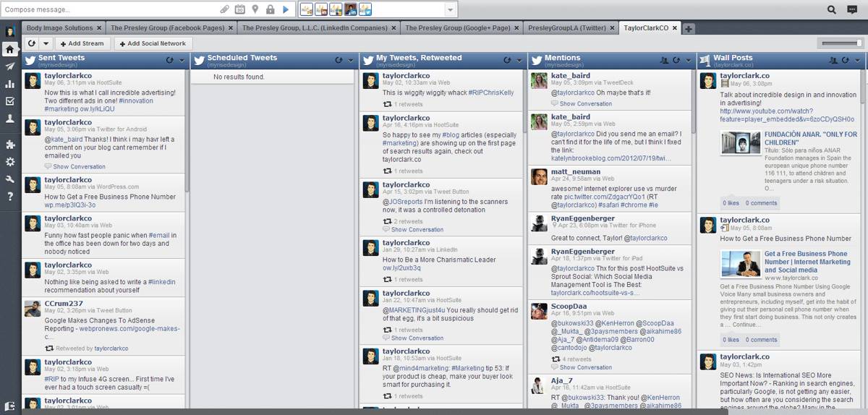This screenshot has width=868, height=415.
Task: Click the users icon in Wall Posts header
Action: pos(833,61)
